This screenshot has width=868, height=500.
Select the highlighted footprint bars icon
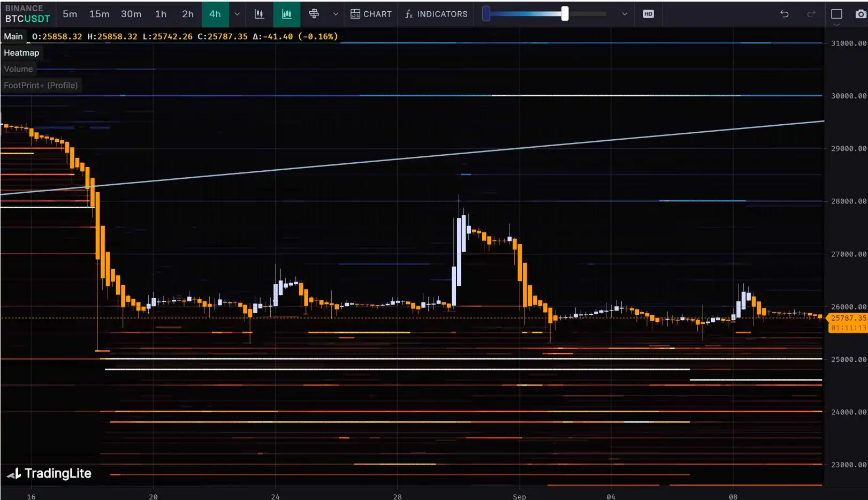tap(287, 14)
